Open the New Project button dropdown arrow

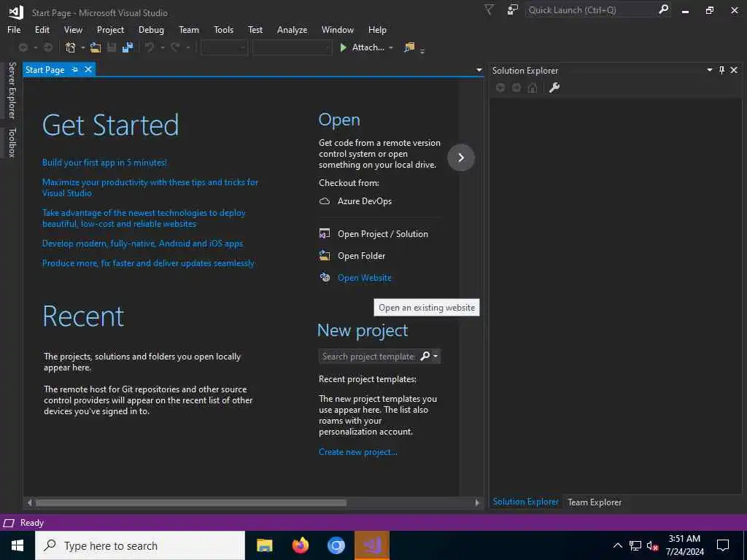[83, 47]
